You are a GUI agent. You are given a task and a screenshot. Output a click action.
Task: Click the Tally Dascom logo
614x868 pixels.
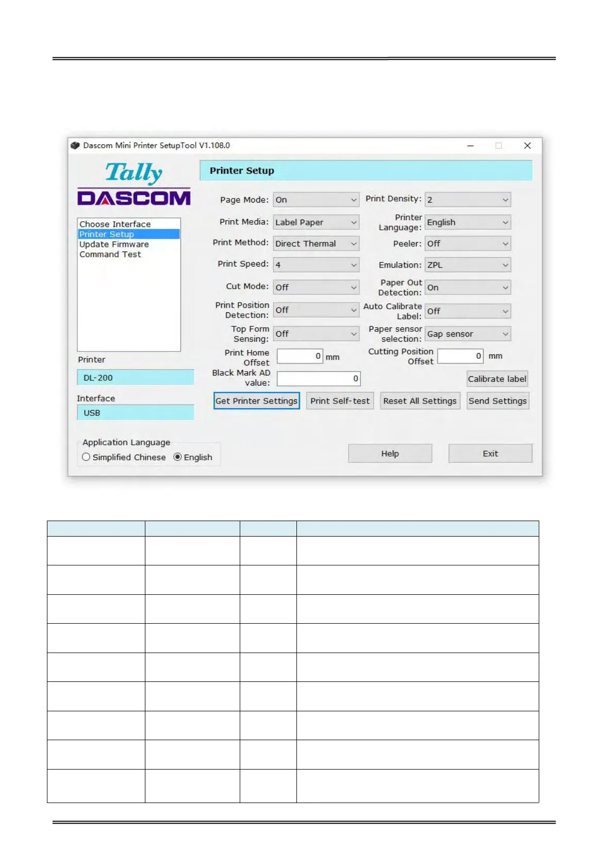134,183
